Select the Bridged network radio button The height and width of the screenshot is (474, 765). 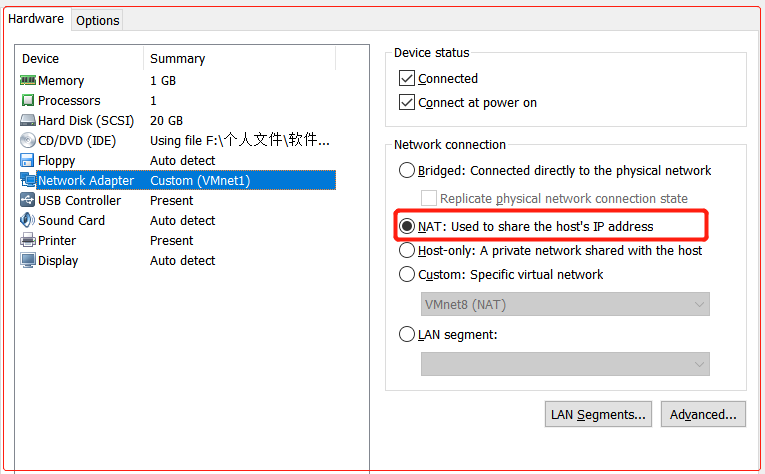coord(406,170)
